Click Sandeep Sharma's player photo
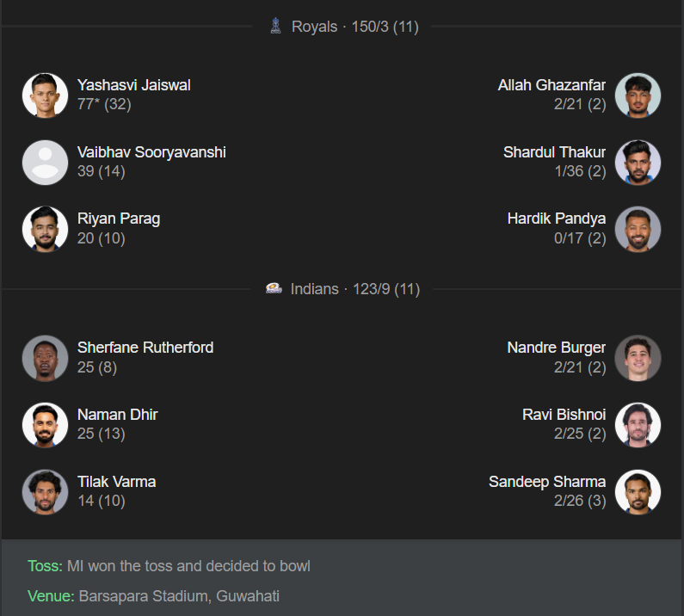The width and height of the screenshot is (684, 616). click(638, 491)
